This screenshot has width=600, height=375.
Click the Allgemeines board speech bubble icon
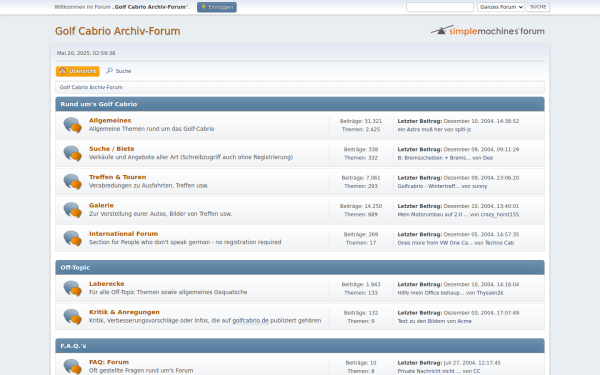coord(72,125)
